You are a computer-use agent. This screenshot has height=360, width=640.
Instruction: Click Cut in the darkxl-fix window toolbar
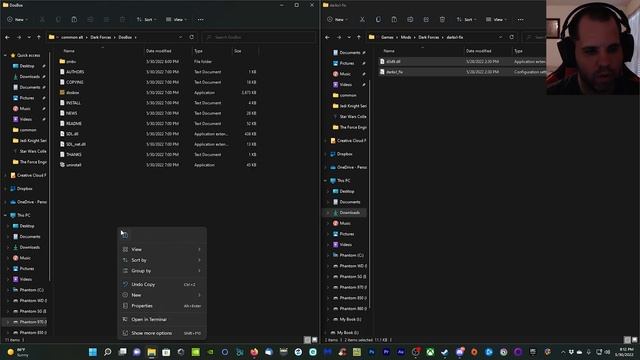[x=362, y=20]
